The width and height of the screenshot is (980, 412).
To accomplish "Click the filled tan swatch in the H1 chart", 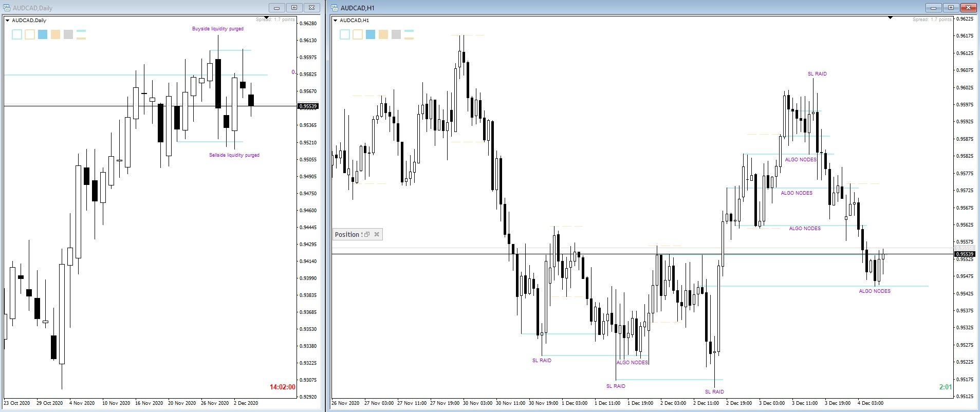I will [x=383, y=34].
